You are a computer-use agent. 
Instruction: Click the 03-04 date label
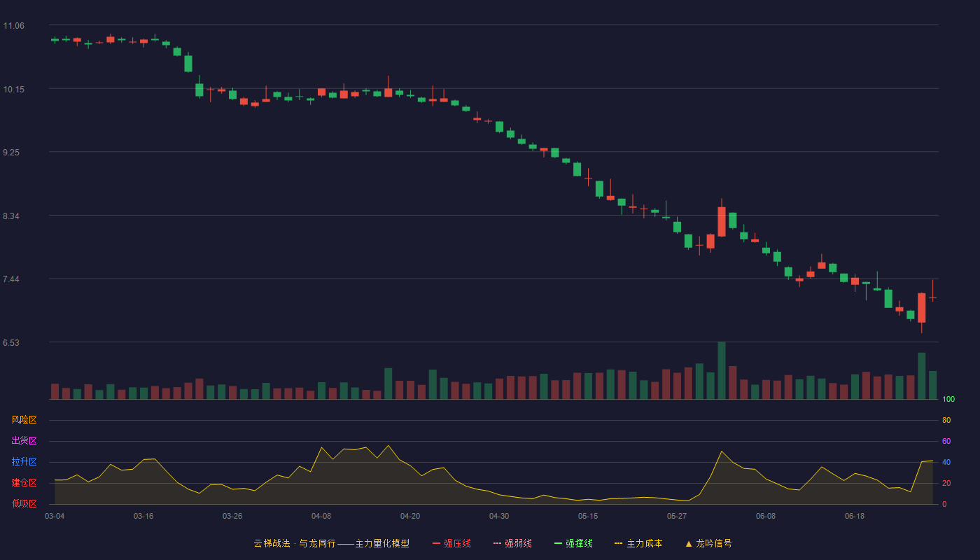[x=55, y=516]
